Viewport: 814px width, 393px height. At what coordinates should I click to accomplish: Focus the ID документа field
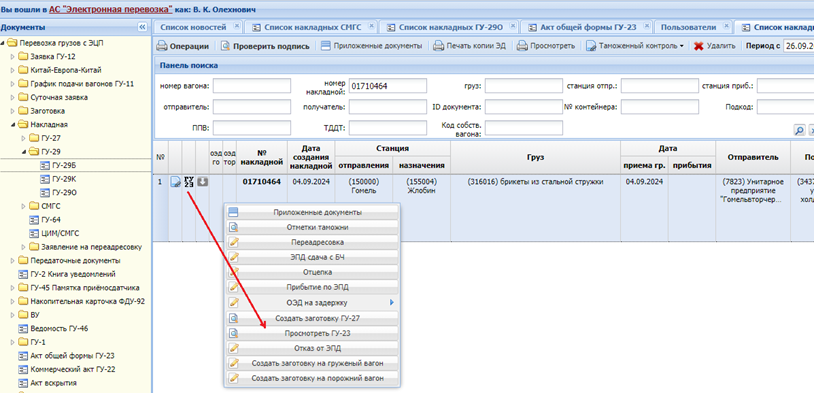524,107
